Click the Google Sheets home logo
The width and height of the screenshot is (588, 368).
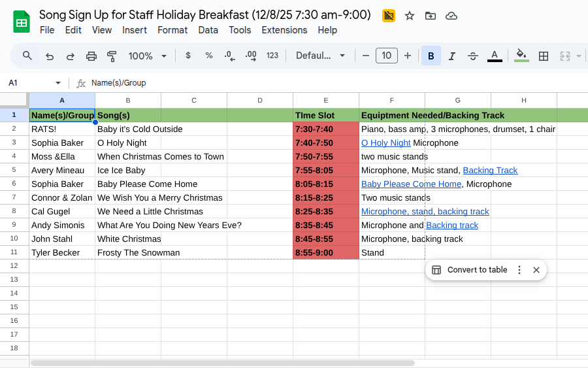(x=22, y=22)
